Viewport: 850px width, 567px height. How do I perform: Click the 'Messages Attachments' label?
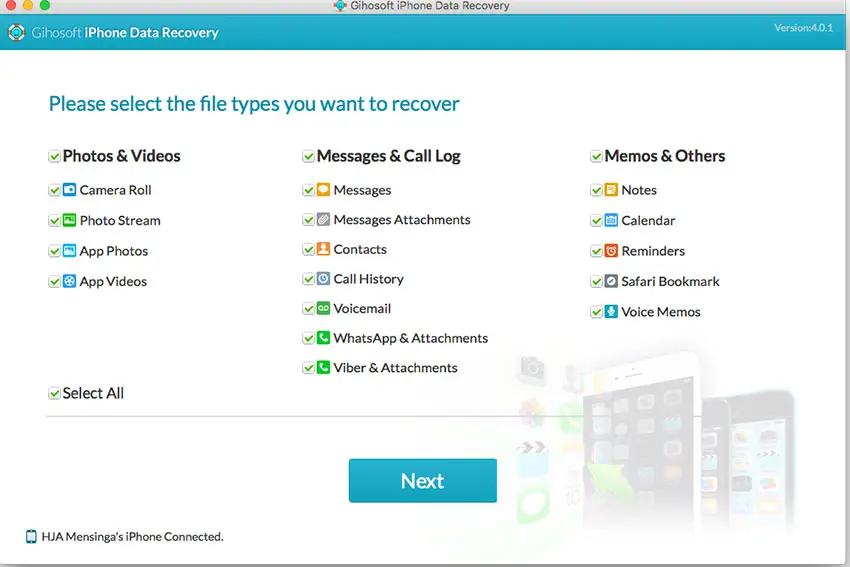pos(402,220)
